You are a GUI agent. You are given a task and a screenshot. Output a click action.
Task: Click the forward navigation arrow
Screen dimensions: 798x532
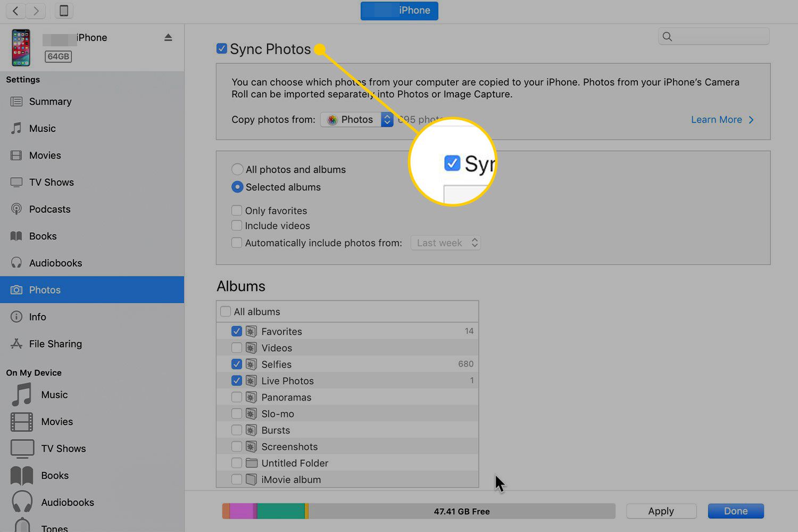36,11
